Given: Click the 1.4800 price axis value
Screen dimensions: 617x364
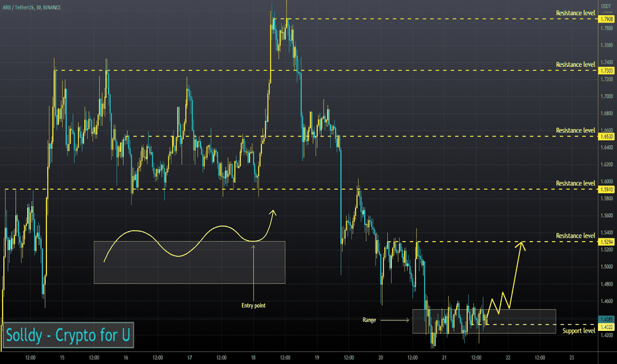Looking at the screenshot, I should click(607, 284).
